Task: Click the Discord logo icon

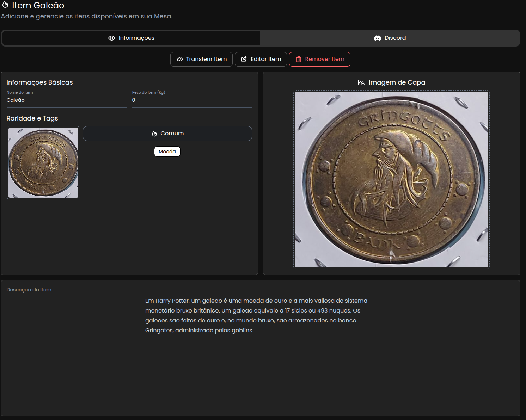Action: tap(378, 38)
